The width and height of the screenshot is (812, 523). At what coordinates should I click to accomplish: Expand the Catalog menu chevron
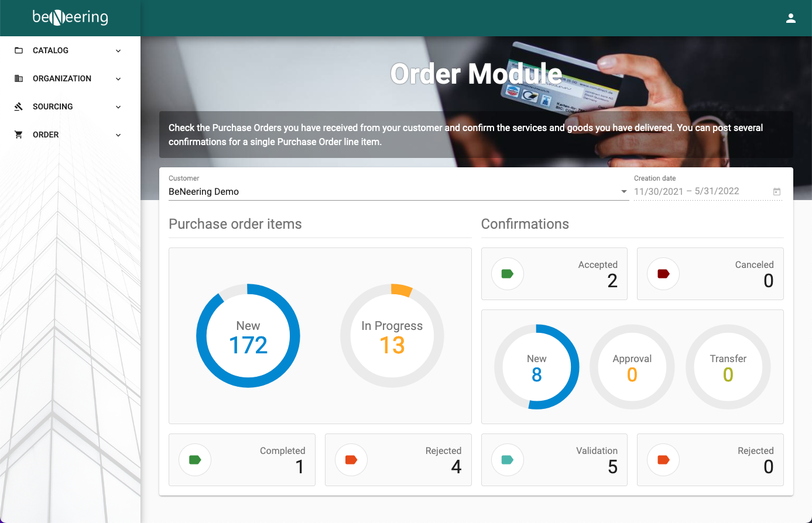pyautogui.click(x=118, y=51)
